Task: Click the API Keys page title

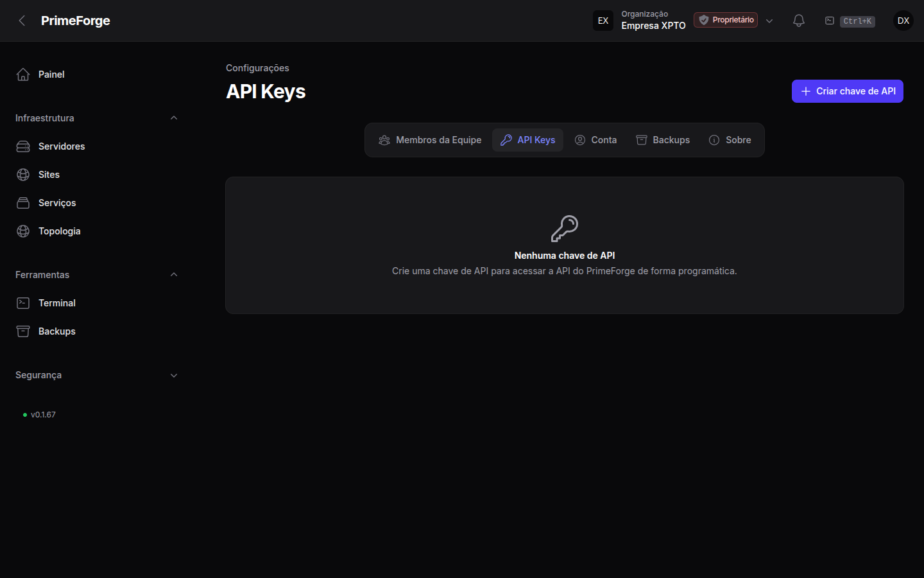Action: tap(266, 91)
